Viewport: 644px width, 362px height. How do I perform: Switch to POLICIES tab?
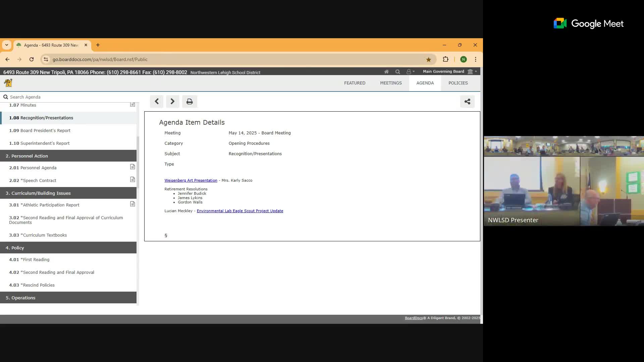click(458, 83)
